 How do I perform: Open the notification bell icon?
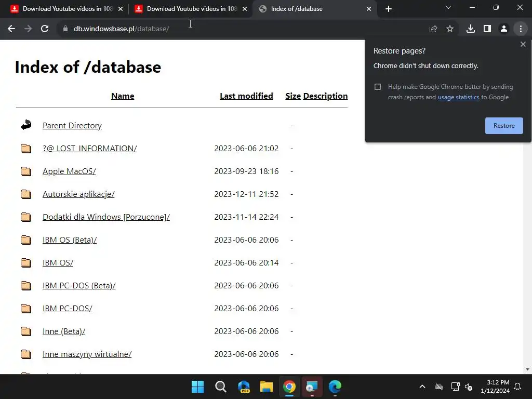pos(518,387)
